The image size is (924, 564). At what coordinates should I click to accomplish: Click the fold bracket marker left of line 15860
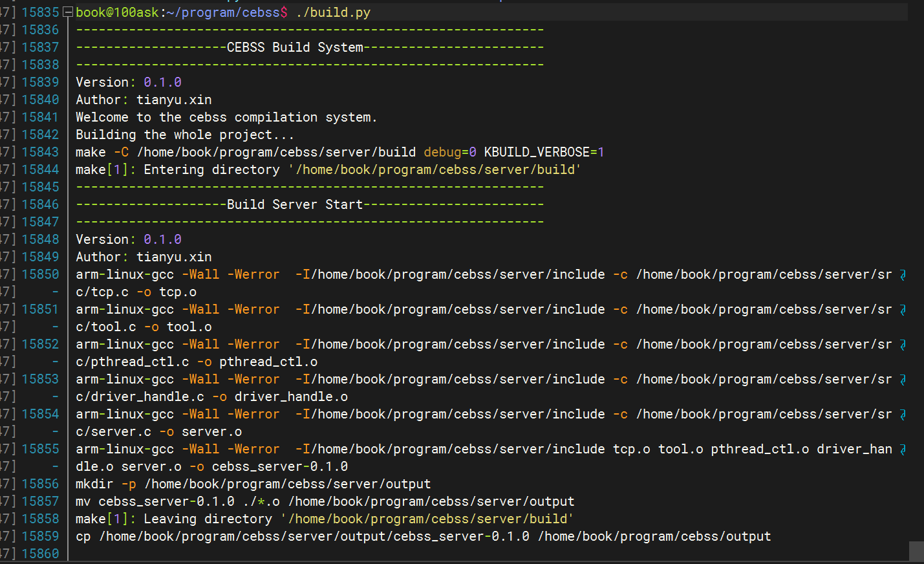pyautogui.click(x=67, y=553)
